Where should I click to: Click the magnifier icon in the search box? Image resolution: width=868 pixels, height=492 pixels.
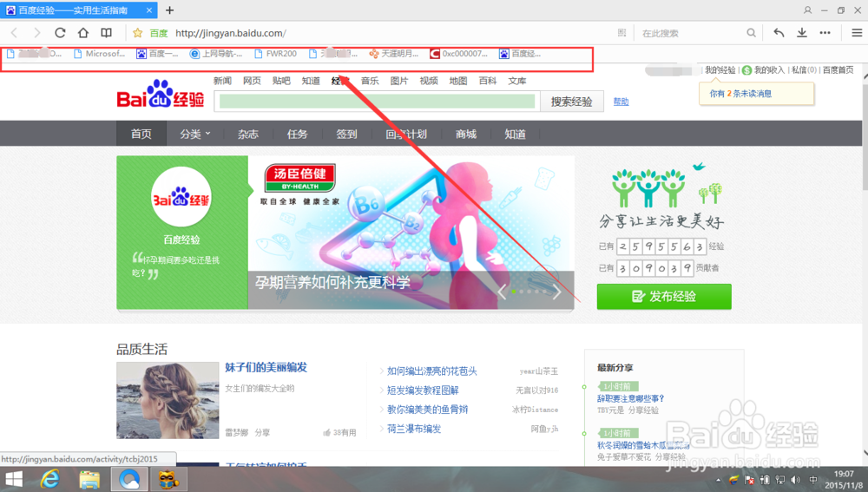pyautogui.click(x=751, y=33)
